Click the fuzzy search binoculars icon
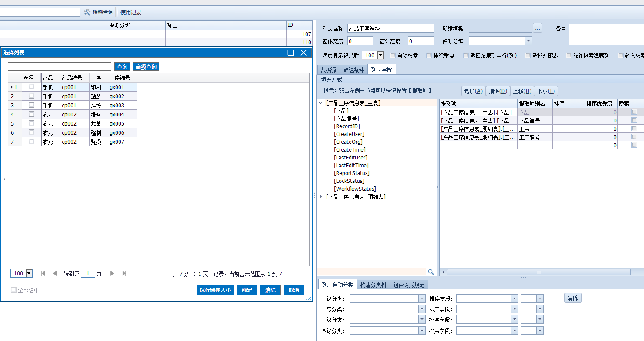This screenshot has height=341, width=644. (87, 12)
